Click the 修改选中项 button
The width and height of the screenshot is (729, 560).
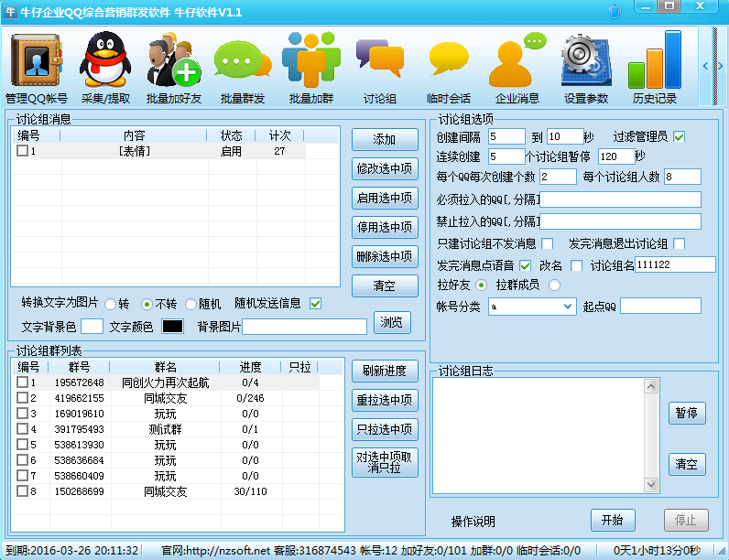tap(385, 168)
